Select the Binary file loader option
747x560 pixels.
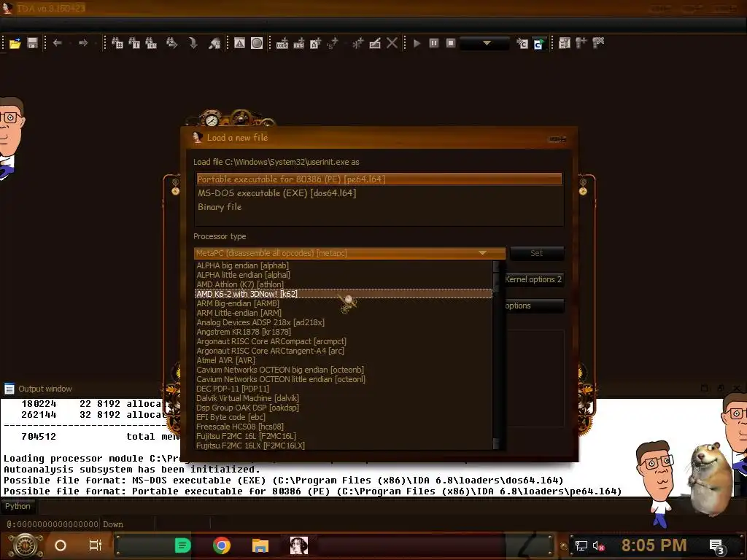(379, 206)
